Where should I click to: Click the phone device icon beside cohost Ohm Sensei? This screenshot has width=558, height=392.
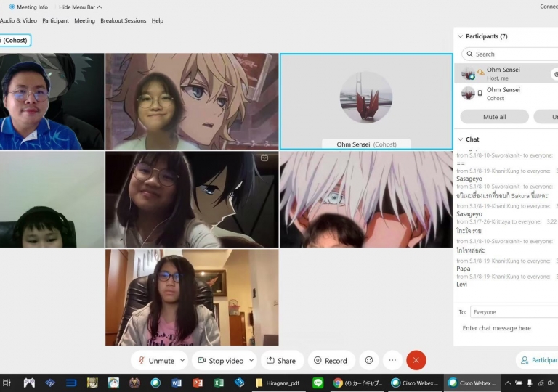(480, 93)
